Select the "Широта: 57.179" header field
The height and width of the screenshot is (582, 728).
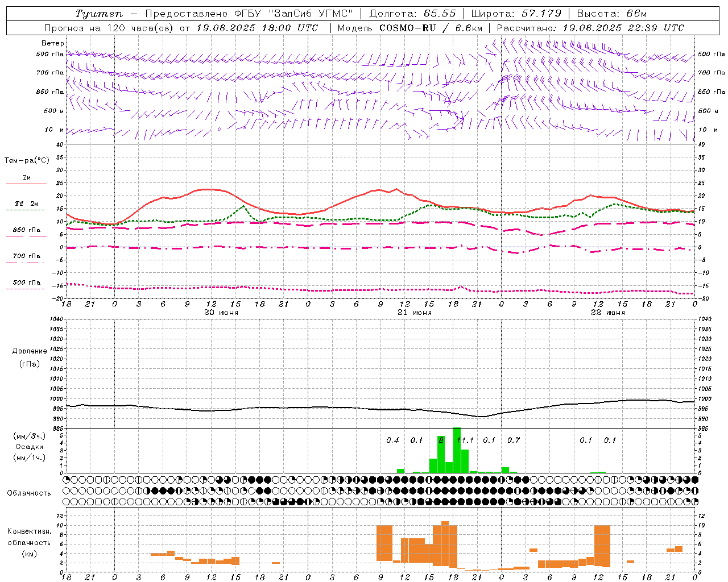(516, 14)
